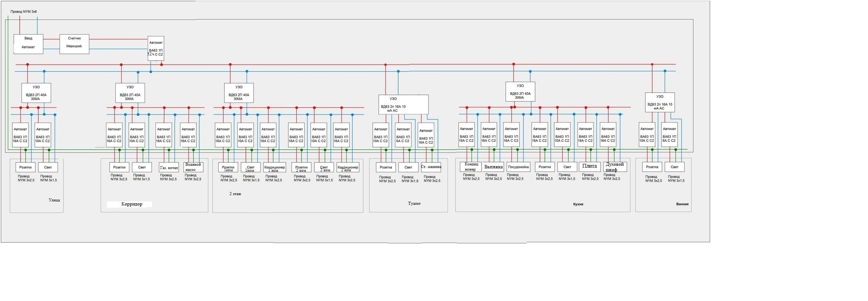Click the 32A Автомат breaker beside the meter
The width and height of the screenshot is (868, 301).
coord(156,48)
